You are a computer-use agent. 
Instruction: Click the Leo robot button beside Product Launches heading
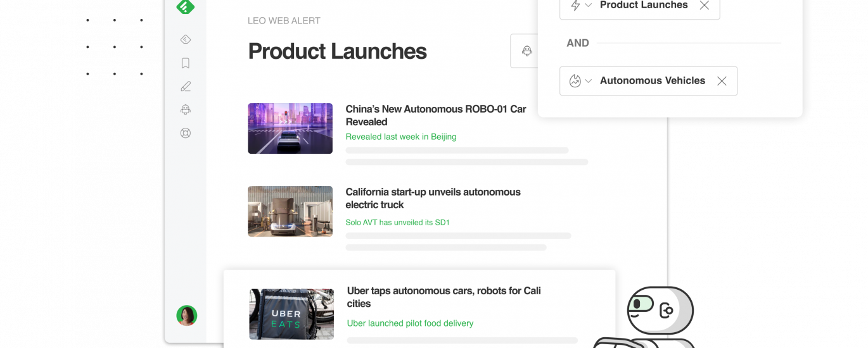pyautogui.click(x=527, y=51)
